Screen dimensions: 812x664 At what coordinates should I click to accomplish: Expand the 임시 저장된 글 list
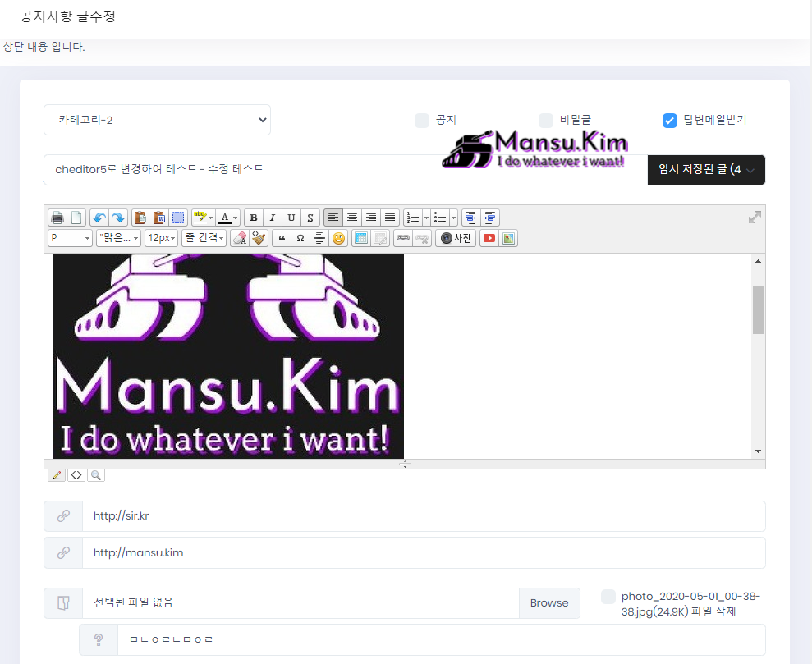point(706,170)
